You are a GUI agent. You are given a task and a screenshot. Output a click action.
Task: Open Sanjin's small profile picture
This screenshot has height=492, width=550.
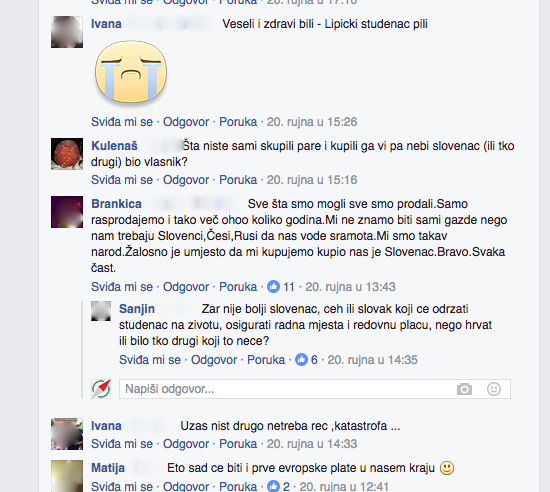(101, 311)
